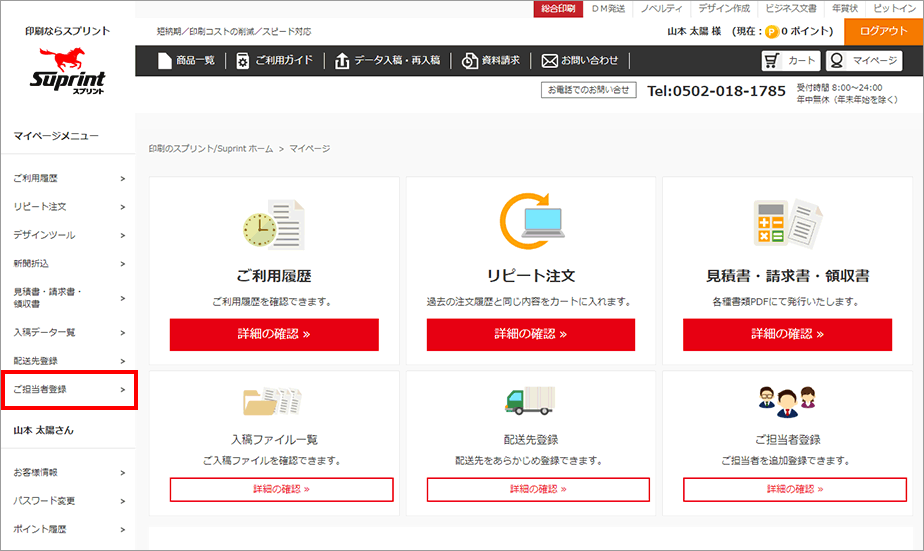Open 入稿データ一覧 sidebar chevron
The height and width of the screenshot is (551, 924).
(123, 333)
